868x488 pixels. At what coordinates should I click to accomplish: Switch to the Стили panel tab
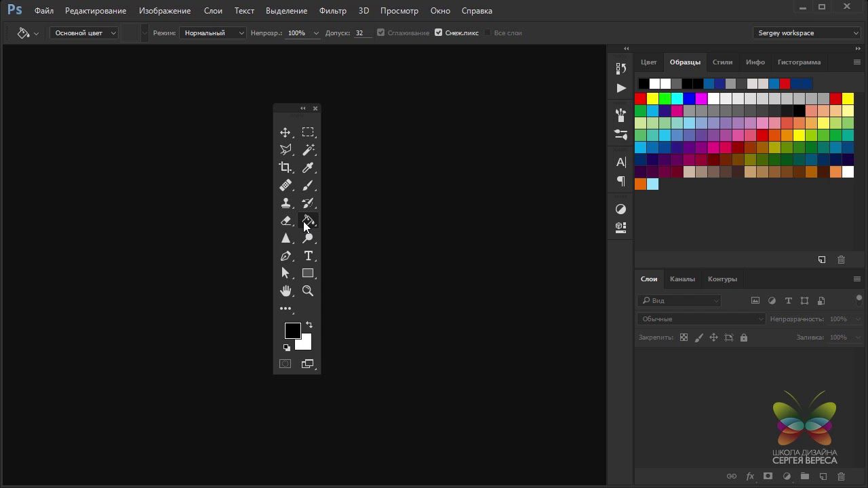[x=722, y=62]
